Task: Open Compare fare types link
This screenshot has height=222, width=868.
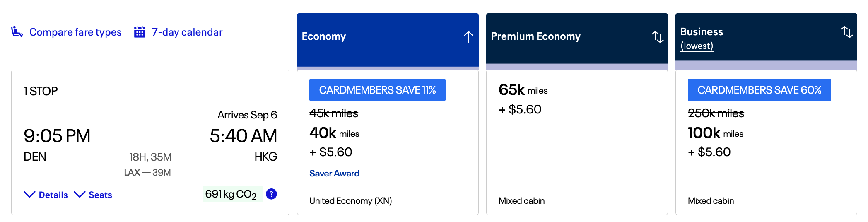Action: pyautogui.click(x=75, y=32)
